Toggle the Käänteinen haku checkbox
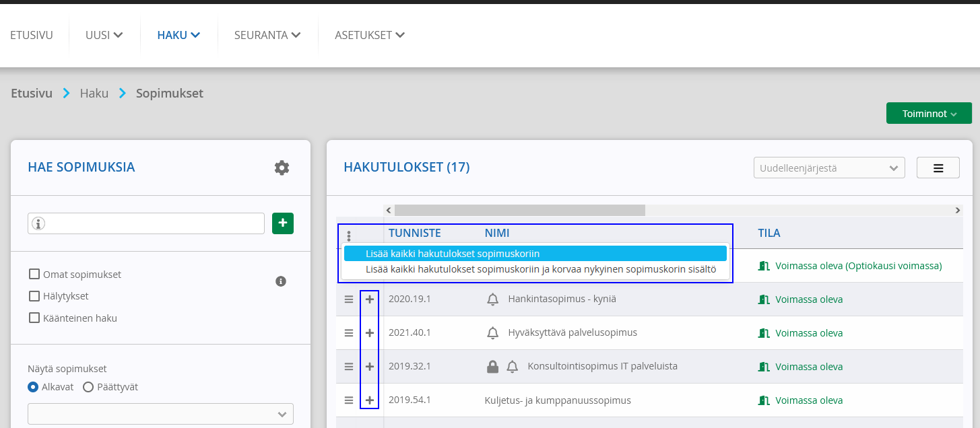 pyautogui.click(x=34, y=318)
